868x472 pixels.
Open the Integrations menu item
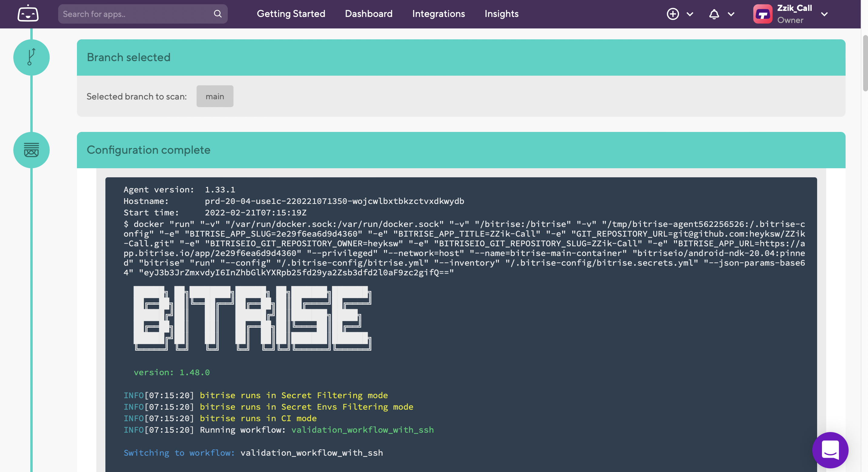438,14
